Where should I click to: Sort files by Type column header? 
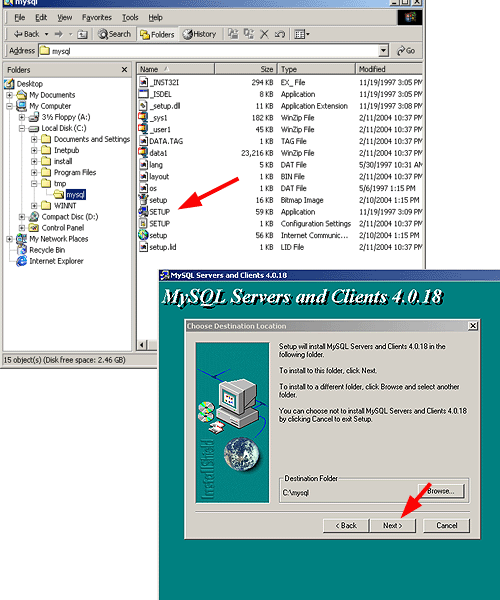click(x=317, y=69)
